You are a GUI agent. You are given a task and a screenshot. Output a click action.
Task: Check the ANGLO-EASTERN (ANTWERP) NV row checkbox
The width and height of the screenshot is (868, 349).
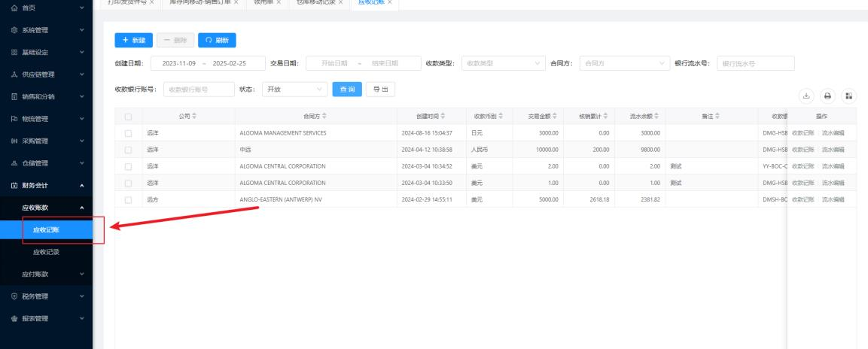[129, 199]
